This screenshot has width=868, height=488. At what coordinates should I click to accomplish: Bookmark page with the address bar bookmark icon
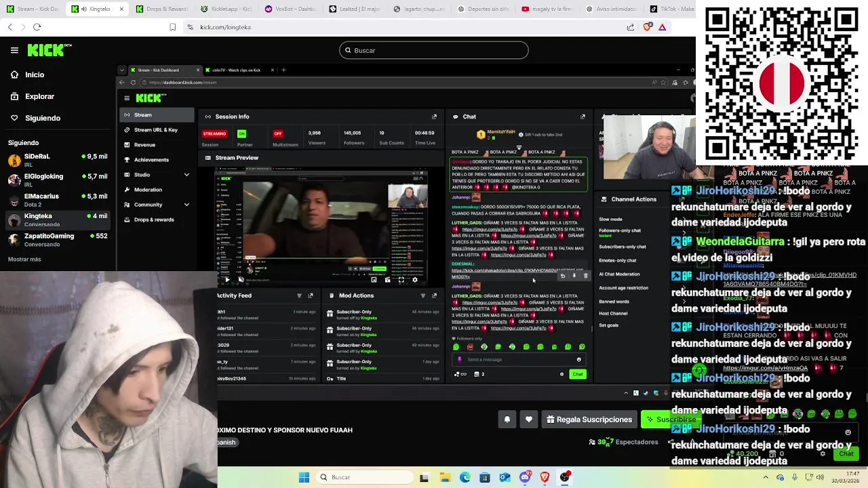[x=173, y=27]
